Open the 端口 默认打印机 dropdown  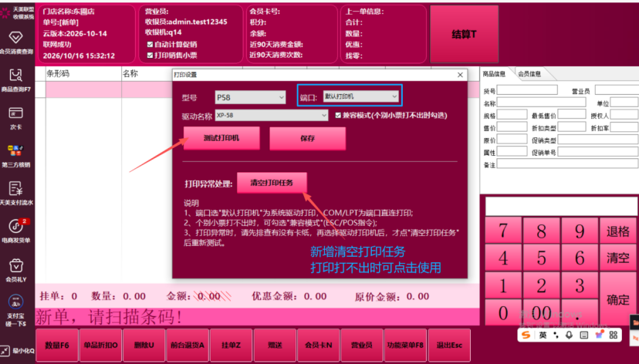[360, 96]
